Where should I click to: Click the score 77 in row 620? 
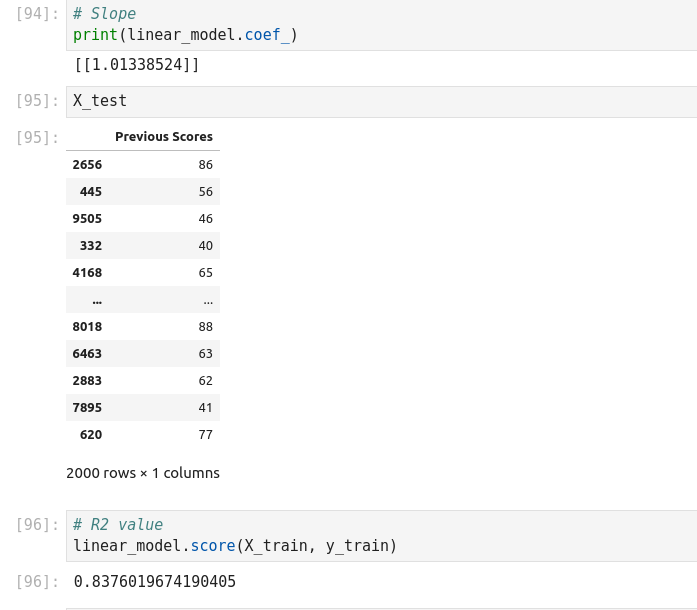[x=206, y=434]
